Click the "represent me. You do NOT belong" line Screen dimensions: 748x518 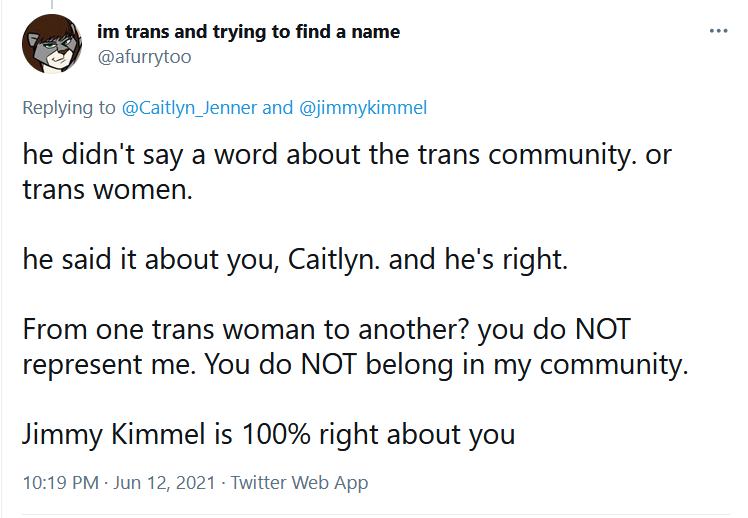pyautogui.click(x=355, y=364)
